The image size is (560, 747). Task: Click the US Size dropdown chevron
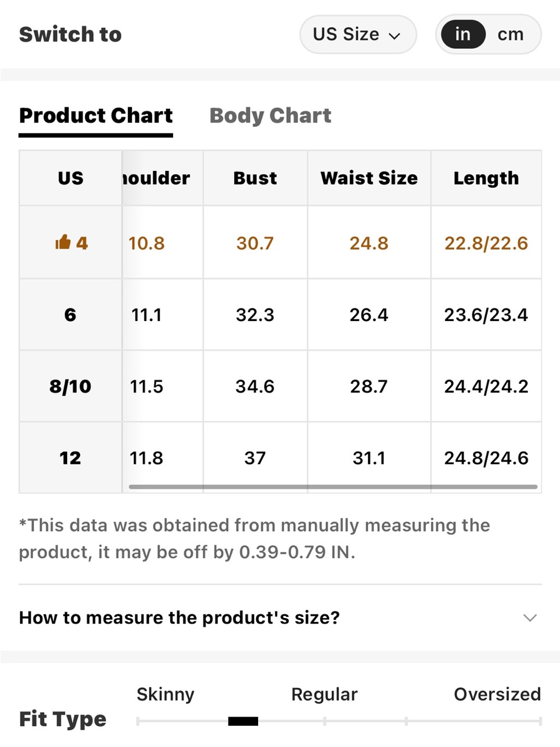pyautogui.click(x=395, y=36)
